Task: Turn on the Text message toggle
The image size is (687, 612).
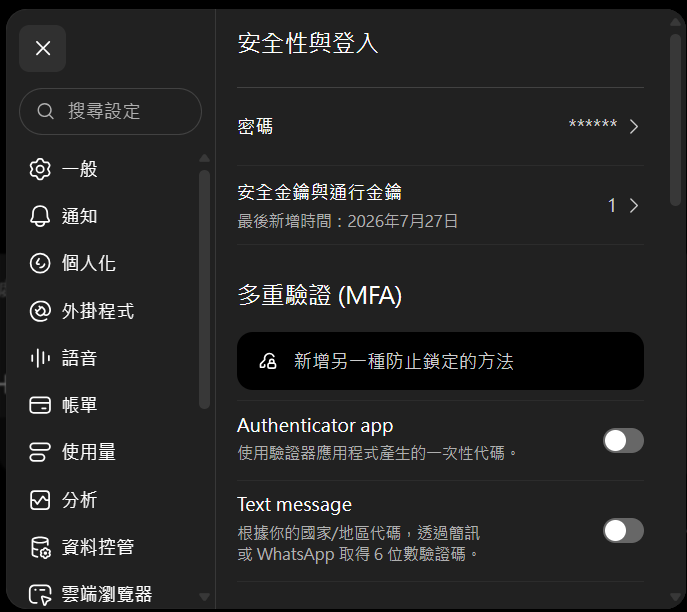Action: (x=623, y=531)
